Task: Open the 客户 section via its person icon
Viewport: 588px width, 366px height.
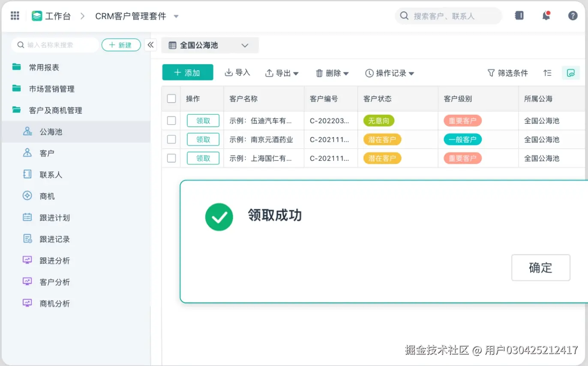Action: click(27, 153)
